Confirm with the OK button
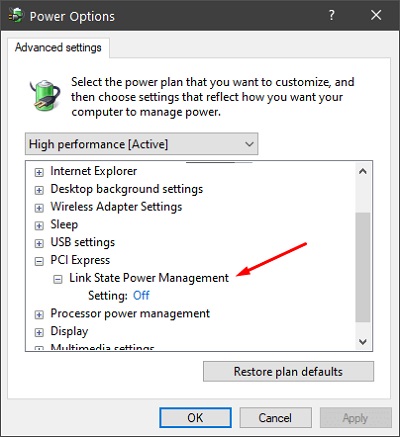This screenshot has width=400, height=437. click(x=195, y=418)
